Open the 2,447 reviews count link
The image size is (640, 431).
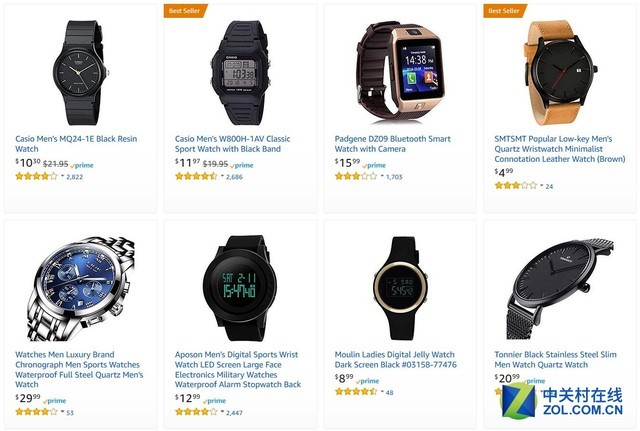tap(234, 413)
